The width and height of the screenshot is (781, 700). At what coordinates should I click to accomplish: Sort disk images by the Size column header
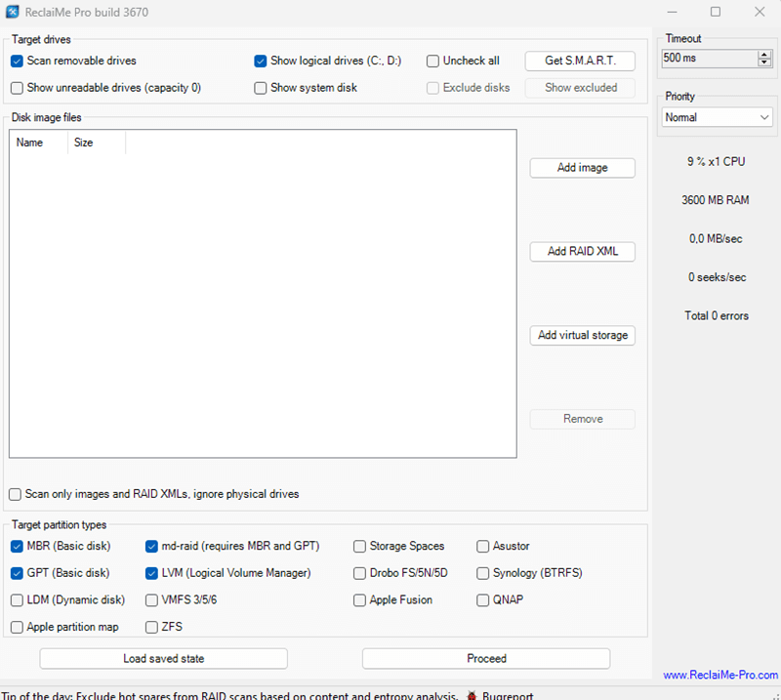point(97,143)
